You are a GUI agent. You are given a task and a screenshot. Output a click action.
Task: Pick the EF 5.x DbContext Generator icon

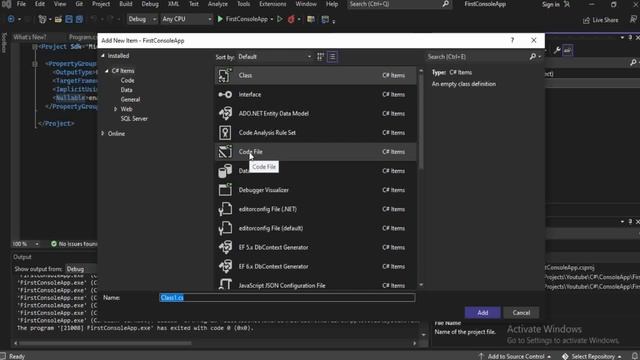(225, 247)
